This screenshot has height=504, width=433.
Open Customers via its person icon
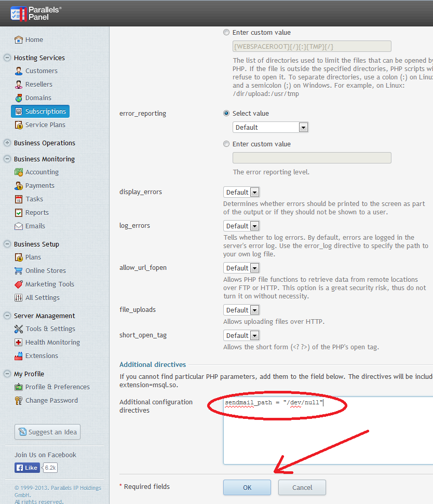point(19,71)
